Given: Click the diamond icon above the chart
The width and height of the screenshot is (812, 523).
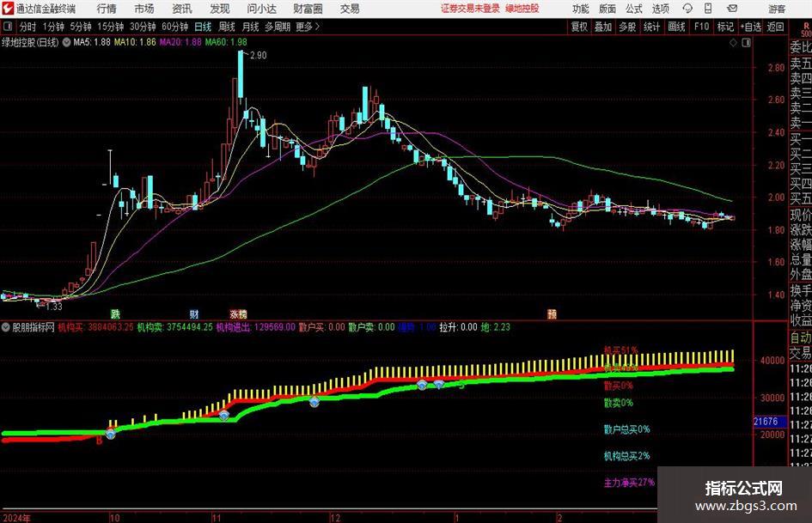Looking at the screenshot, I should pyautogui.click(x=733, y=43).
